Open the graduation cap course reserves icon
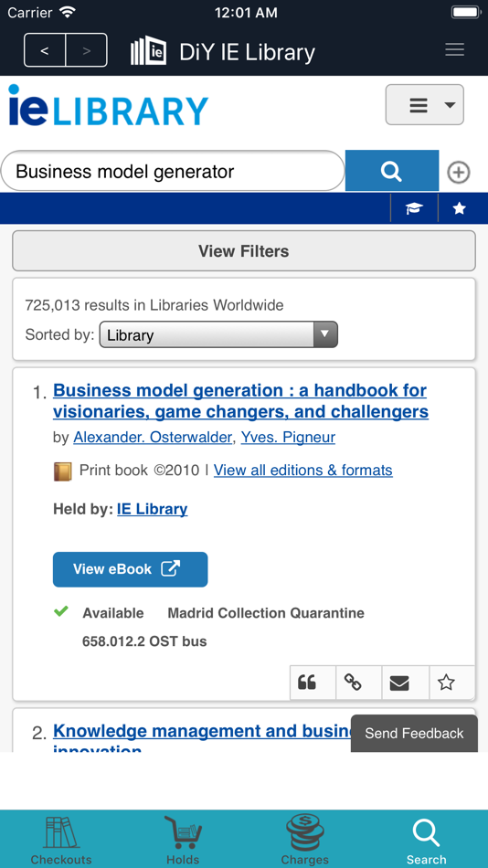Screen dimensions: 488x868 pos(414,208)
